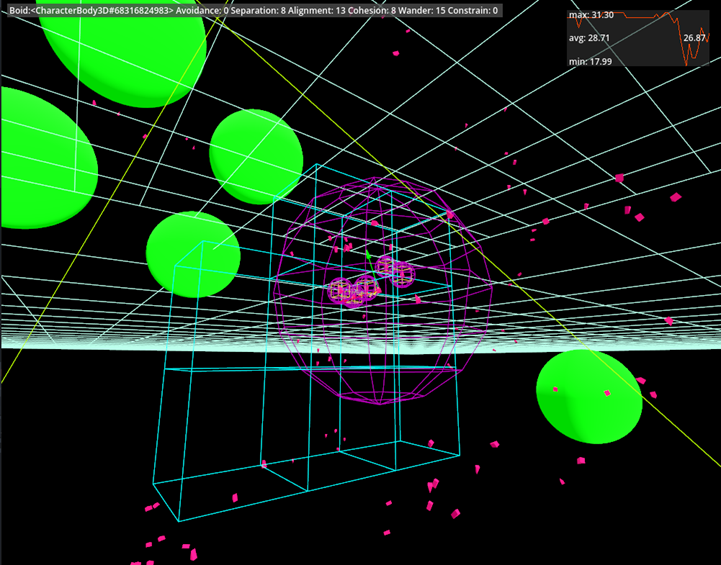Viewport: 721px width, 565px height.
Task: Click the cyan wireframe box's bottom-left corner
Action: pyautogui.click(x=179, y=520)
